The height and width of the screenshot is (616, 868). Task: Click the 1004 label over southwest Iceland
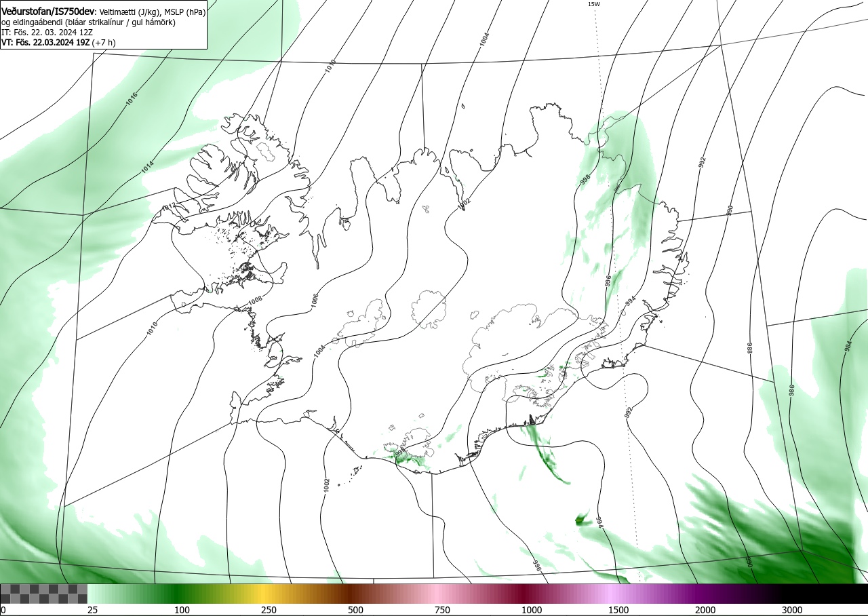319,351
